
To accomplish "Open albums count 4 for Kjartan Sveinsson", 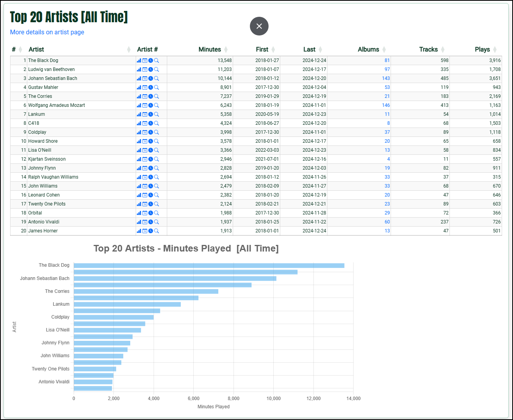I will coord(388,159).
